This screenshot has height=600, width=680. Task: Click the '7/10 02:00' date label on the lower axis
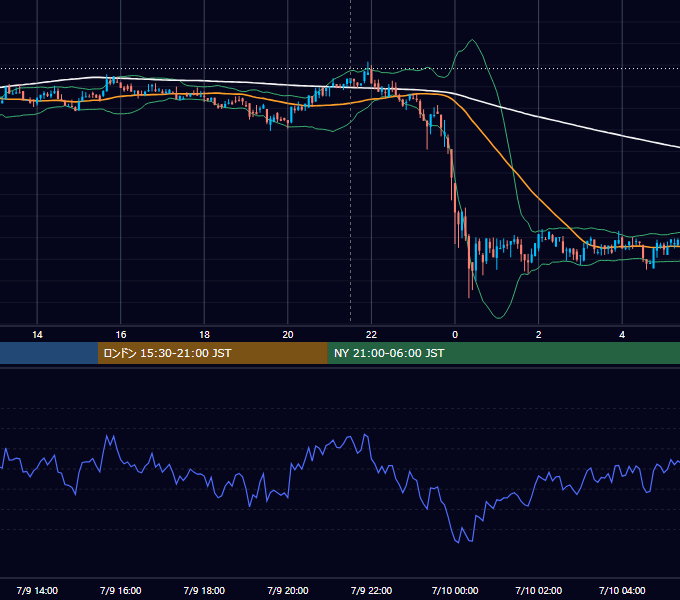[x=539, y=590]
